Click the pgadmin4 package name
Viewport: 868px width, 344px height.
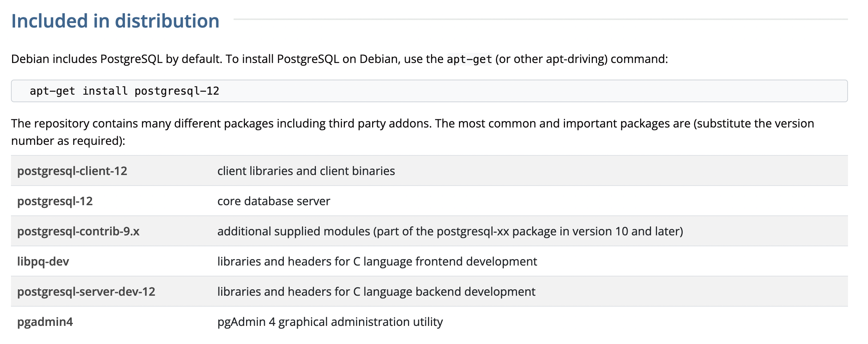pyautogui.click(x=45, y=322)
